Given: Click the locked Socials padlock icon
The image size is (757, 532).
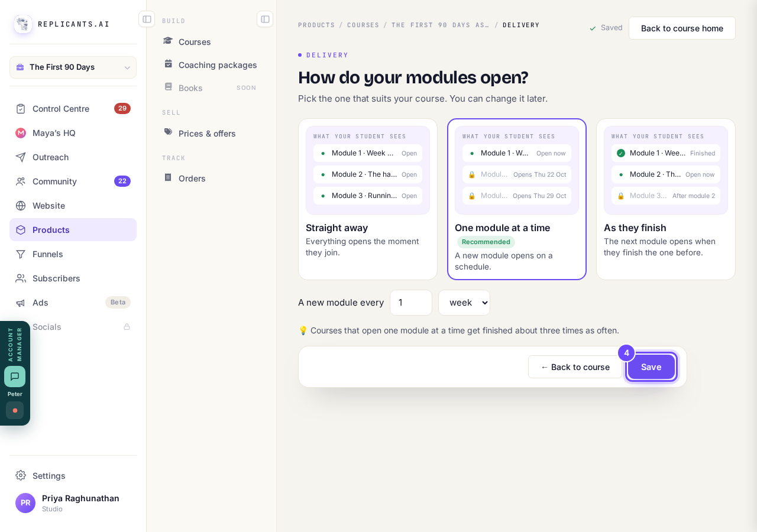Looking at the screenshot, I should [127, 327].
